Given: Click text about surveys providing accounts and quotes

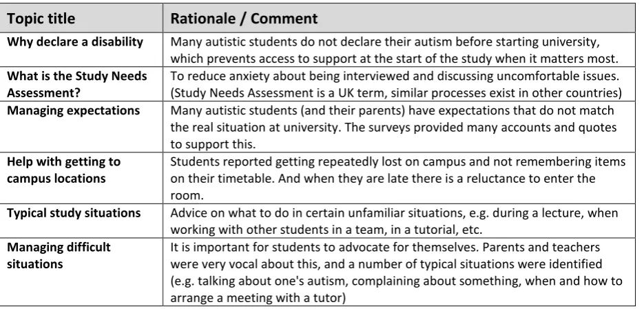Looking at the screenshot, I should tap(393, 135).
